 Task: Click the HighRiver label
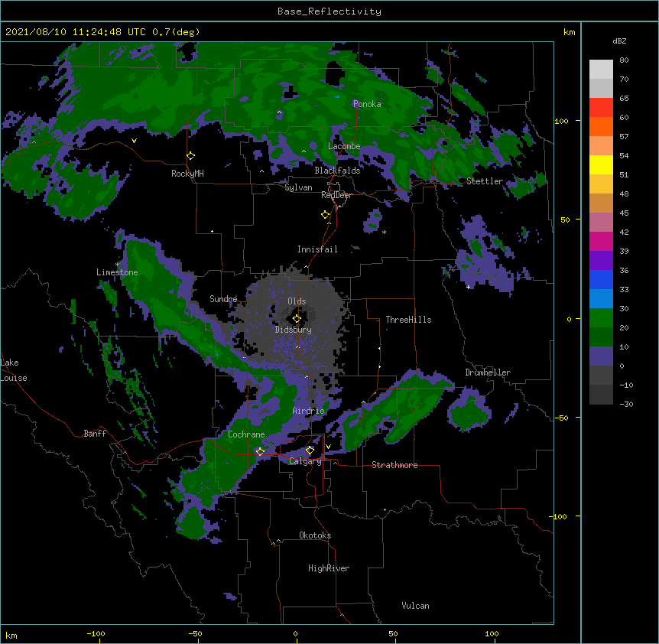pos(329,568)
